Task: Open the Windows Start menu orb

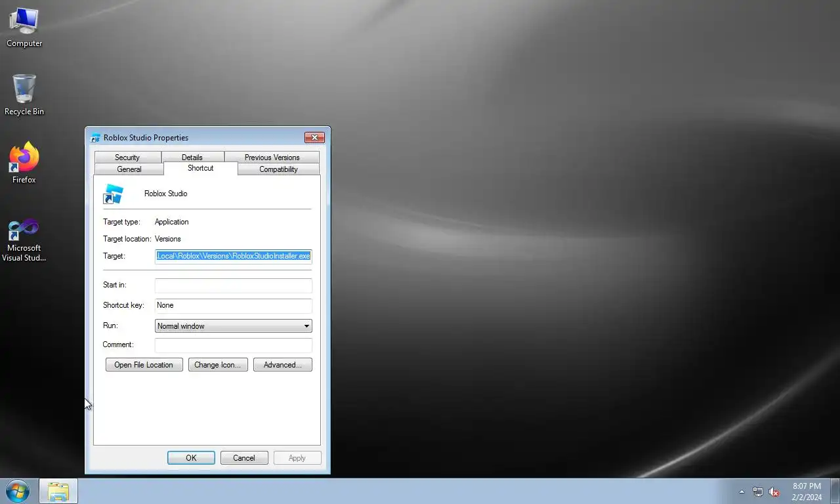Action: coord(18,491)
